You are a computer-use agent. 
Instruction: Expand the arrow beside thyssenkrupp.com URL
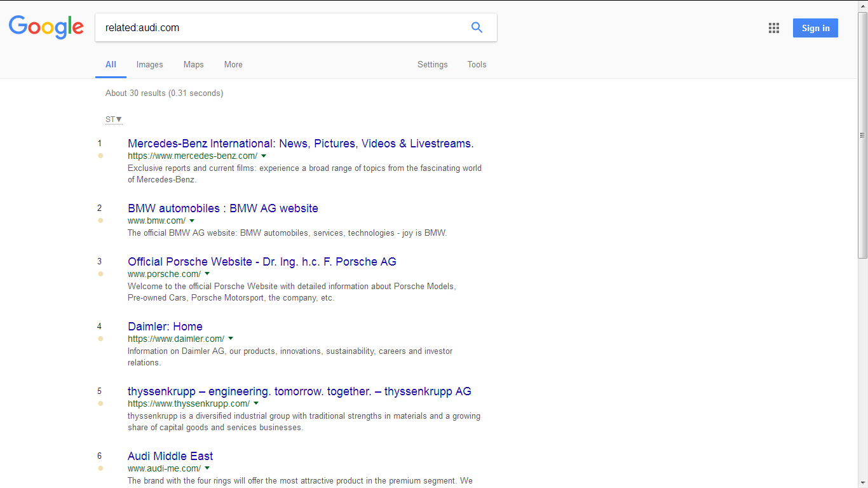pyautogui.click(x=256, y=404)
